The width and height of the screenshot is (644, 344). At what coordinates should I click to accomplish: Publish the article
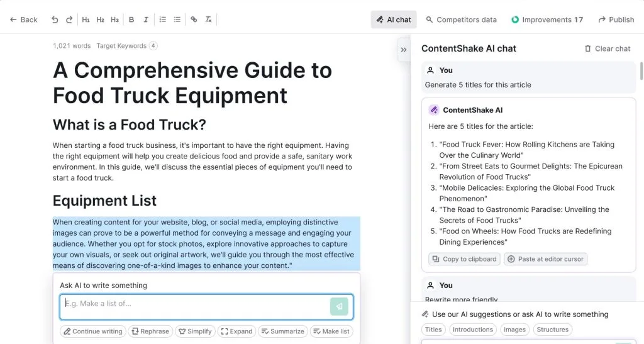coord(616,19)
